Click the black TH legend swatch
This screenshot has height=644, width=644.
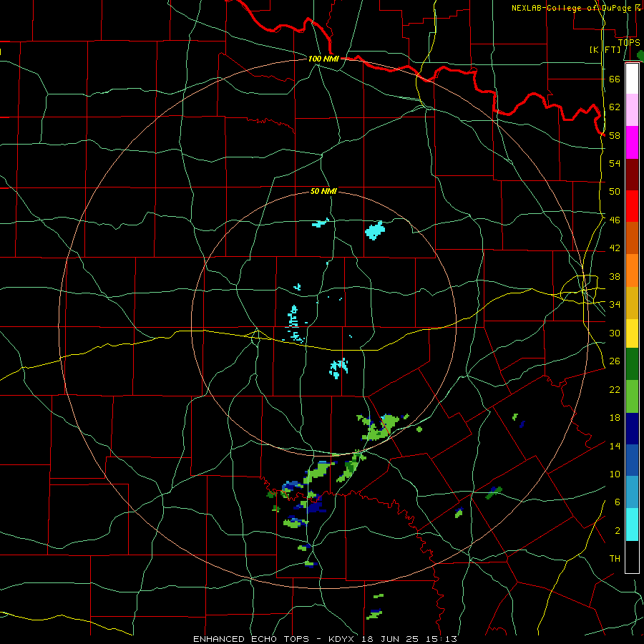click(632, 557)
